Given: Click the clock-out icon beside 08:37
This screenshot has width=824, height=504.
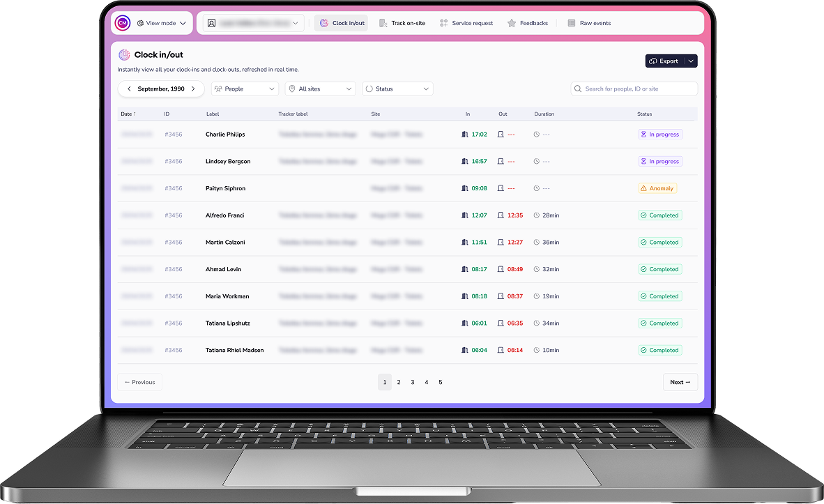Looking at the screenshot, I should pyautogui.click(x=501, y=296).
